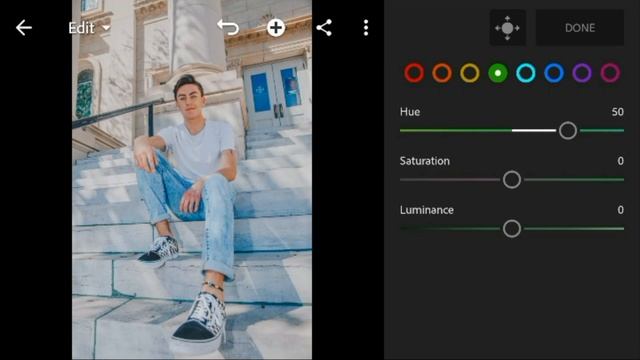The height and width of the screenshot is (360, 640).
Task: Select the blue color channel
Action: click(554, 73)
